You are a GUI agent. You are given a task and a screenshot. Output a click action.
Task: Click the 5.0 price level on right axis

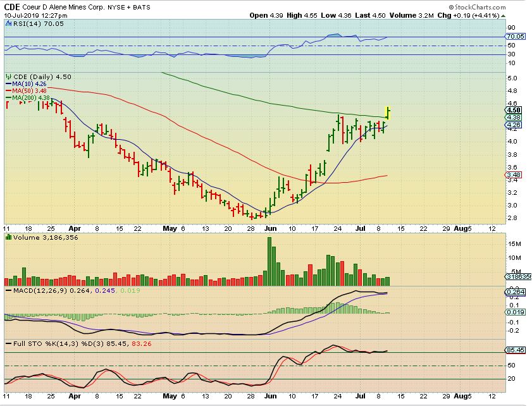(512, 78)
